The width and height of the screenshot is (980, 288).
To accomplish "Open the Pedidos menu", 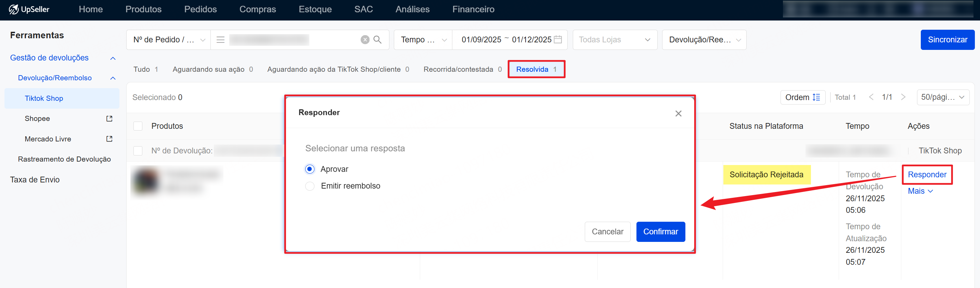I will coord(200,9).
